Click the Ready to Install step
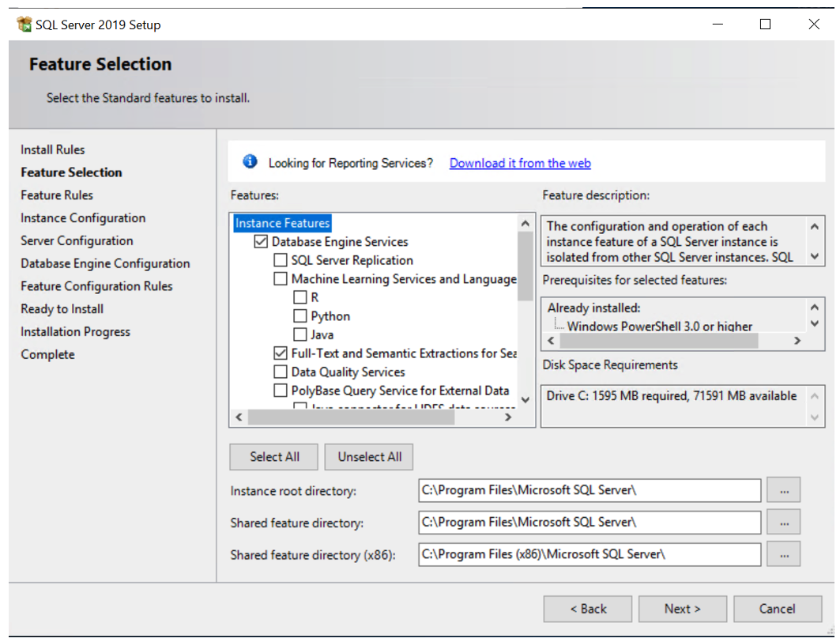 62,308
